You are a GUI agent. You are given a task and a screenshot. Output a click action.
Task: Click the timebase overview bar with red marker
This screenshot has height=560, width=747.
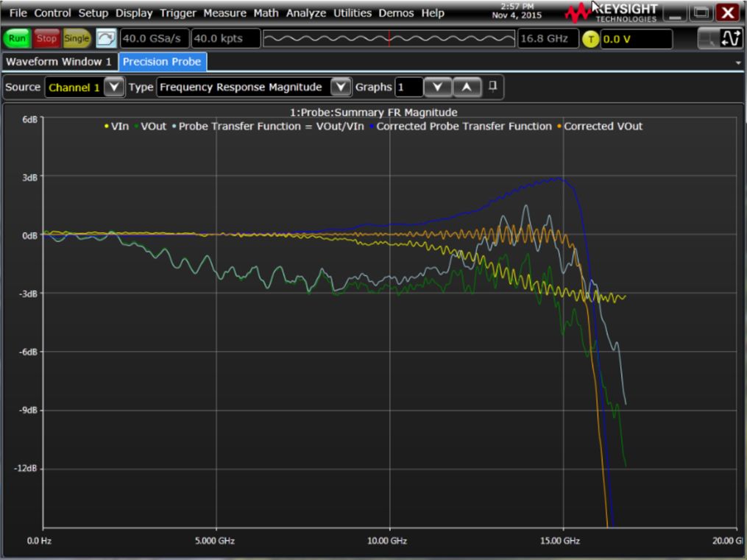(389, 39)
